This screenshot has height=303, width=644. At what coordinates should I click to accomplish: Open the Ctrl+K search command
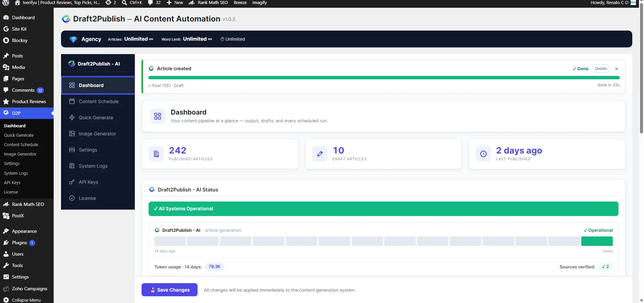click(x=132, y=3)
